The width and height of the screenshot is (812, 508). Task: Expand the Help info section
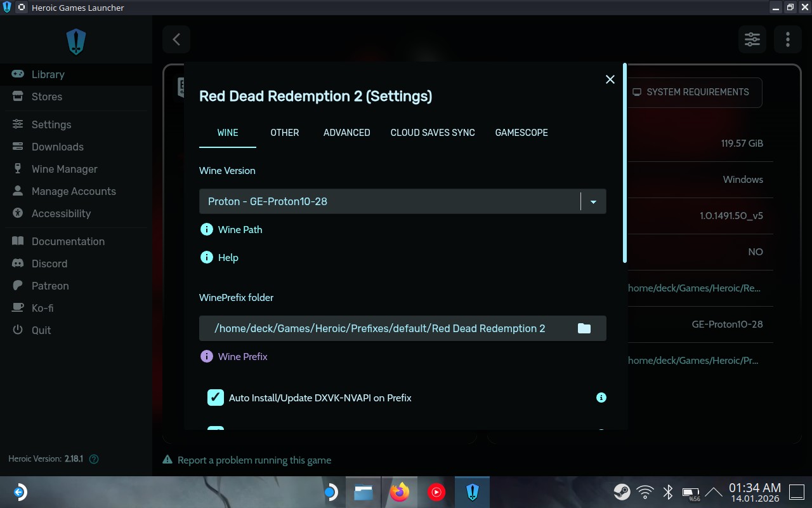(x=219, y=257)
